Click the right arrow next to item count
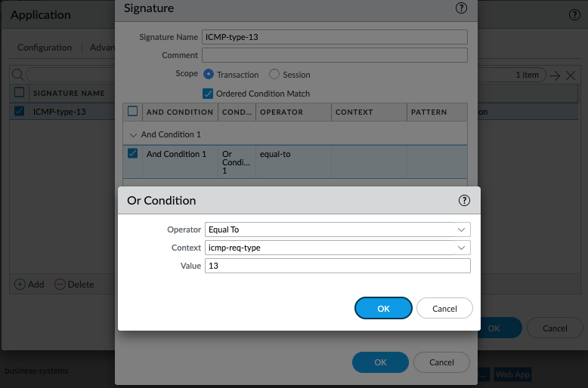 (554, 75)
